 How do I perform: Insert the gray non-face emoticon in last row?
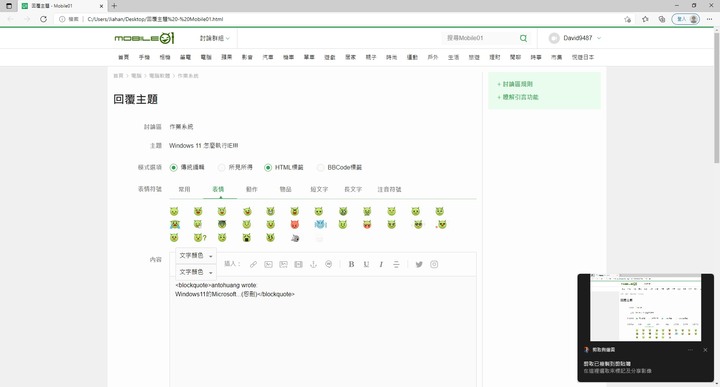click(x=295, y=238)
